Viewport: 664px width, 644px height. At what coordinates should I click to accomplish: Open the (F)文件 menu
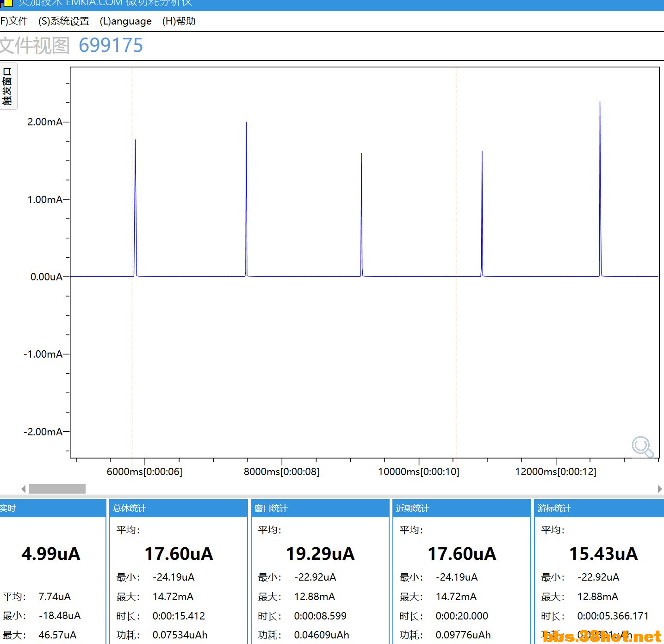click(x=14, y=21)
